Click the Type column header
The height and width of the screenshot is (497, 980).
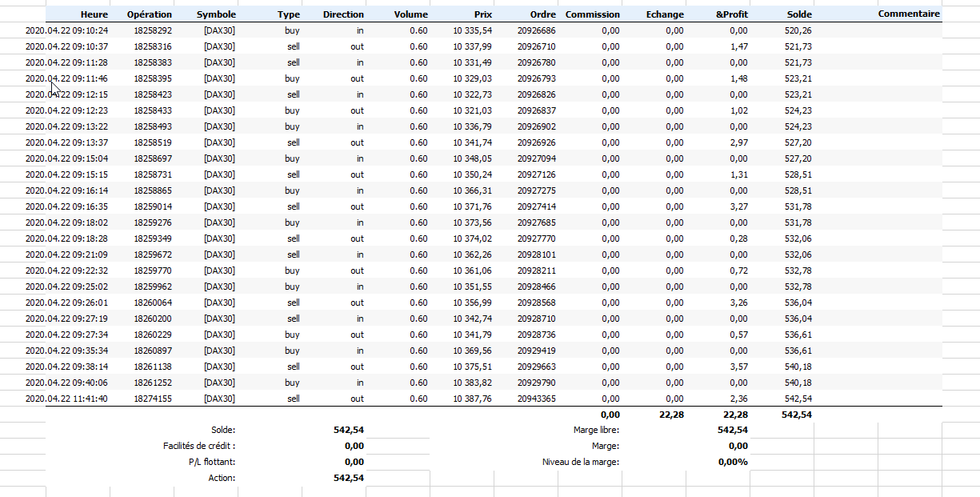point(289,14)
